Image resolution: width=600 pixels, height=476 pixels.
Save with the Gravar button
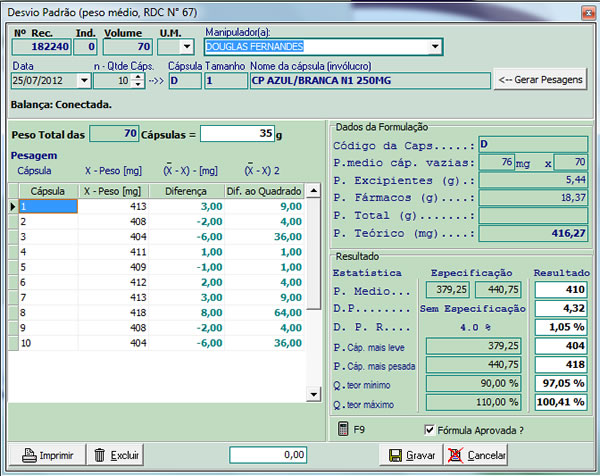point(411,455)
